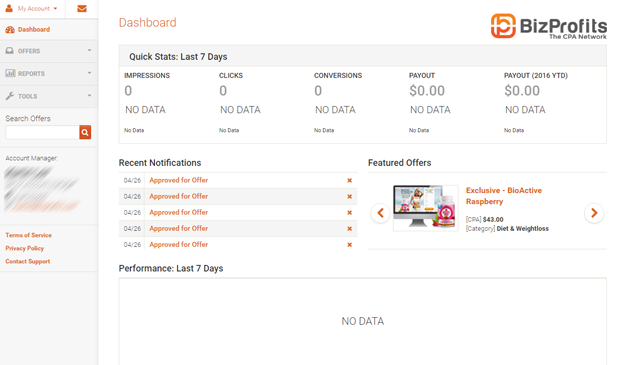This screenshot has width=629, height=365.
Task: Open the Reports sidebar menu
Action: pos(49,73)
